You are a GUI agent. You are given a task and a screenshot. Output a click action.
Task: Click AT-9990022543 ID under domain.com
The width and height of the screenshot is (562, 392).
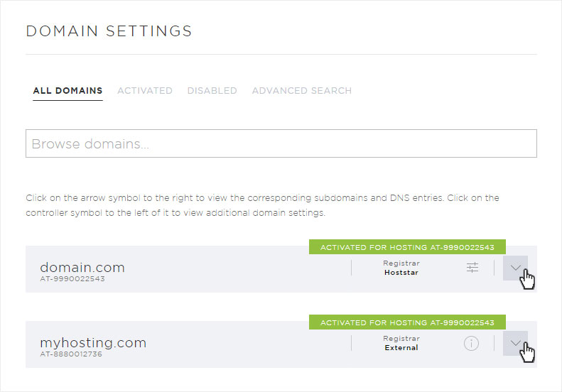[x=72, y=279]
